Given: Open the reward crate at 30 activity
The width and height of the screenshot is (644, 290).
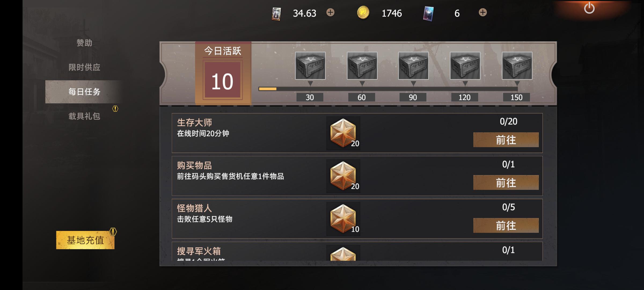Looking at the screenshot, I should coord(310,66).
